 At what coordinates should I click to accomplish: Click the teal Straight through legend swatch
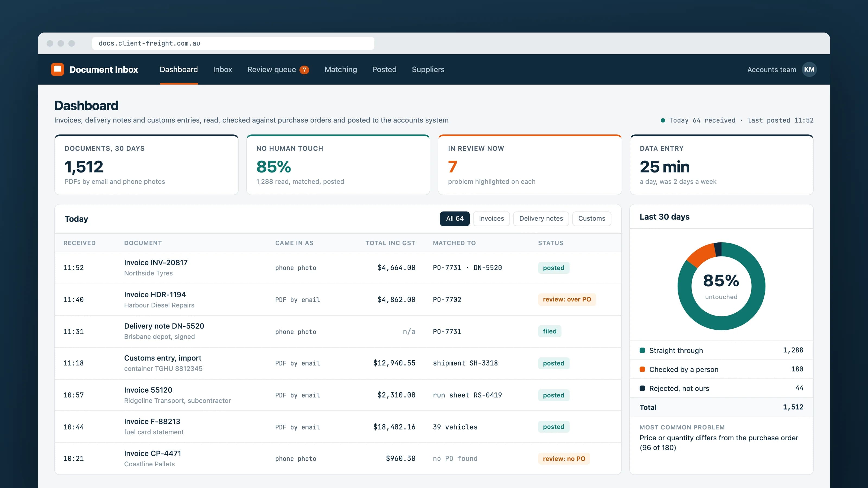tap(642, 350)
